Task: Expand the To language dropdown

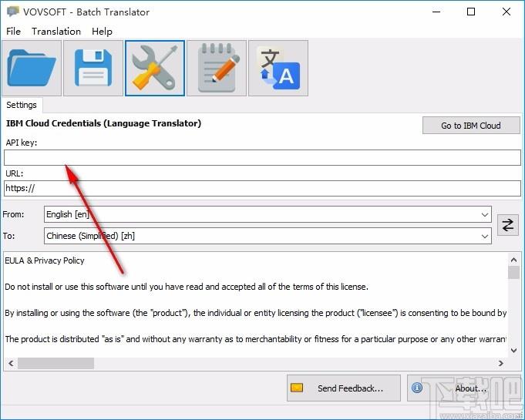Action: (484, 237)
